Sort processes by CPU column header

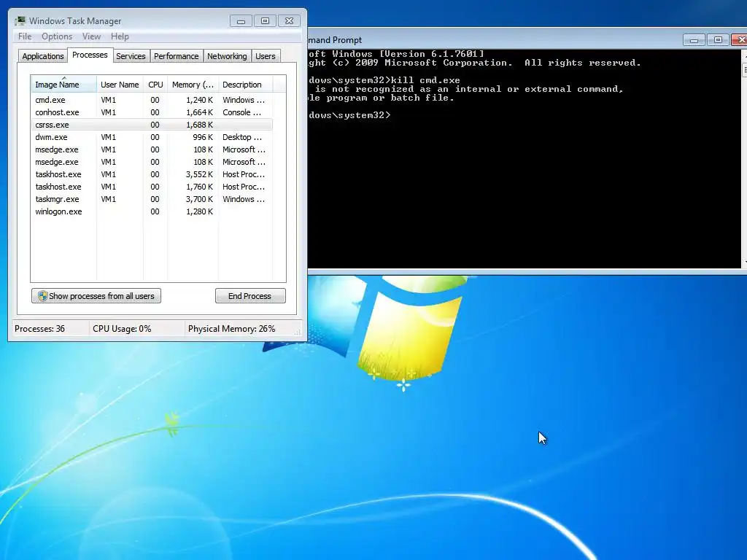pos(155,85)
